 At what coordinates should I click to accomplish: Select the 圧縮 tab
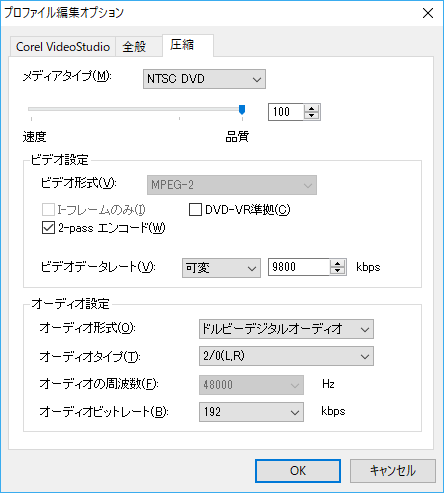pos(188,45)
